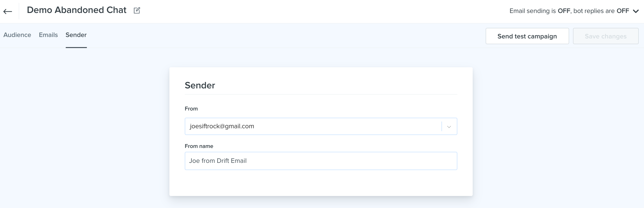Viewport: 644px width, 208px height.
Task: Switch to the Emails tab
Action: [x=48, y=35]
